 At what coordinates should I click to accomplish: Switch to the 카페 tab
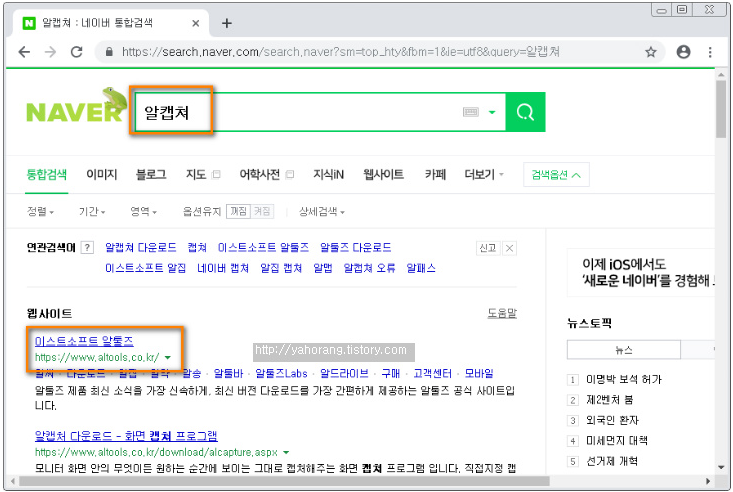click(x=435, y=175)
